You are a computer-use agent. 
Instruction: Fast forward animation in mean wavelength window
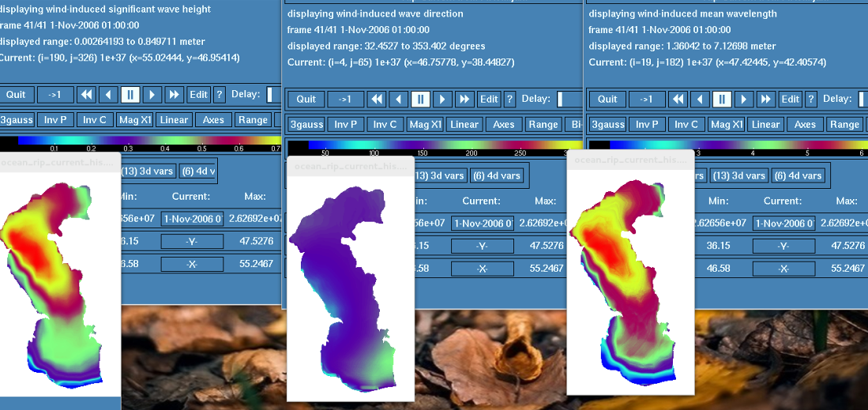click(x=765, y=99)
